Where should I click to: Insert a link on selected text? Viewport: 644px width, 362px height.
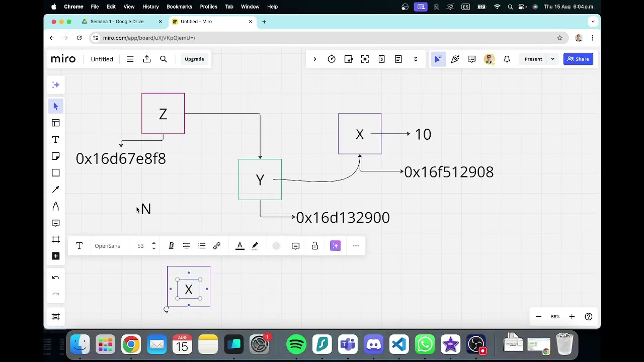[x=217, y=246]
